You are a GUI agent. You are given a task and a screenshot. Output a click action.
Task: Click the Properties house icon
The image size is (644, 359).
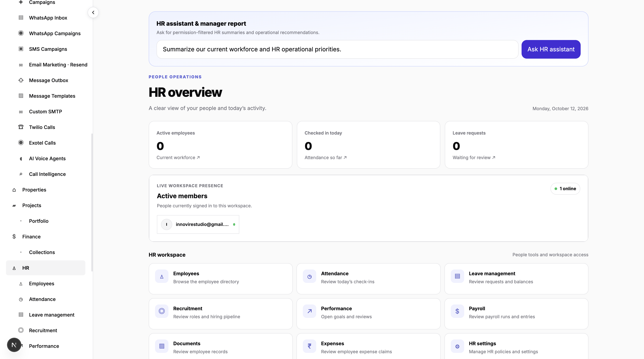[x=14, y=190]
